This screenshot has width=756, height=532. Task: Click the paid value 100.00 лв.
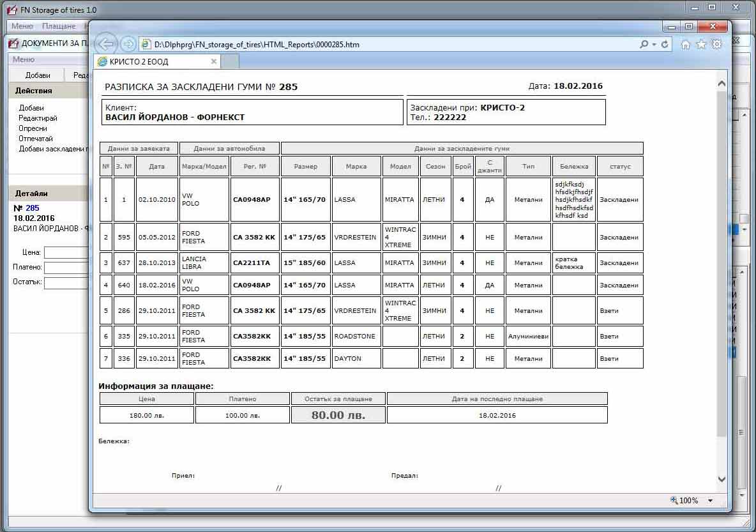(x=243, y=415)
